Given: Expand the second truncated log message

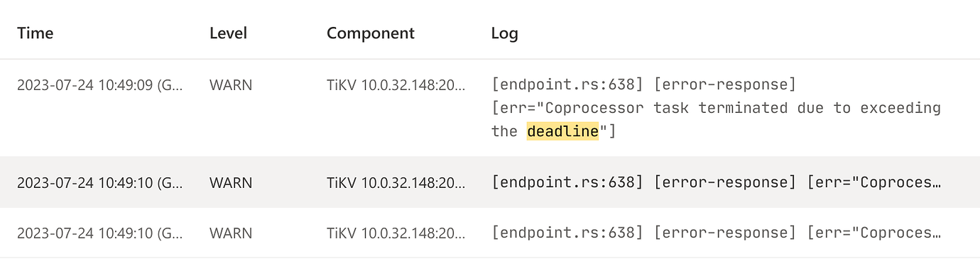Looking at the screenshot, I should click(x=717, y=182).
